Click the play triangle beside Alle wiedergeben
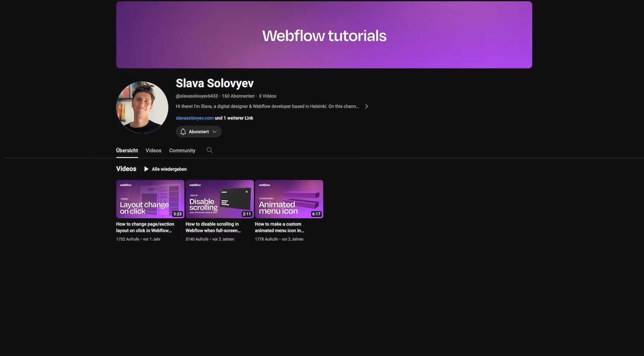The width and height of the screenshot is (644, 356). [146, 169]
